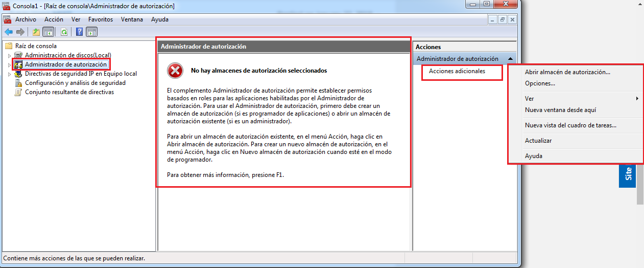The image size is (644, 268).
Task: Collapse the Administrador de autorización actions section
Action: coord(510,59)
